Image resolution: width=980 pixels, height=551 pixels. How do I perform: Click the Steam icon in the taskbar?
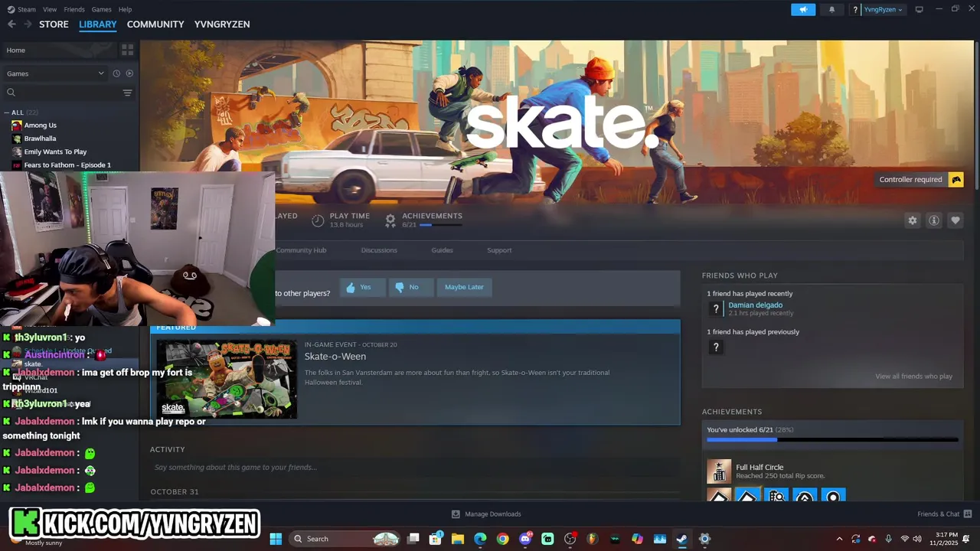coord(681,539)
